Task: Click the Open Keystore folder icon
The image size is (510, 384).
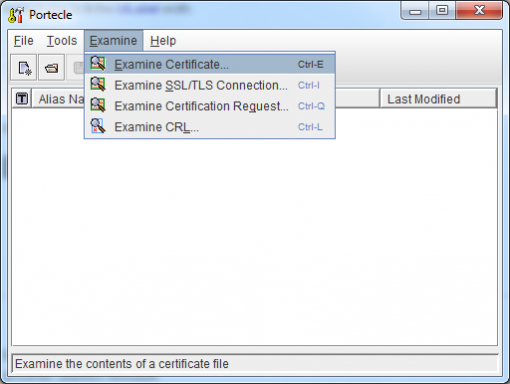Action: click(x=51, y=68)
